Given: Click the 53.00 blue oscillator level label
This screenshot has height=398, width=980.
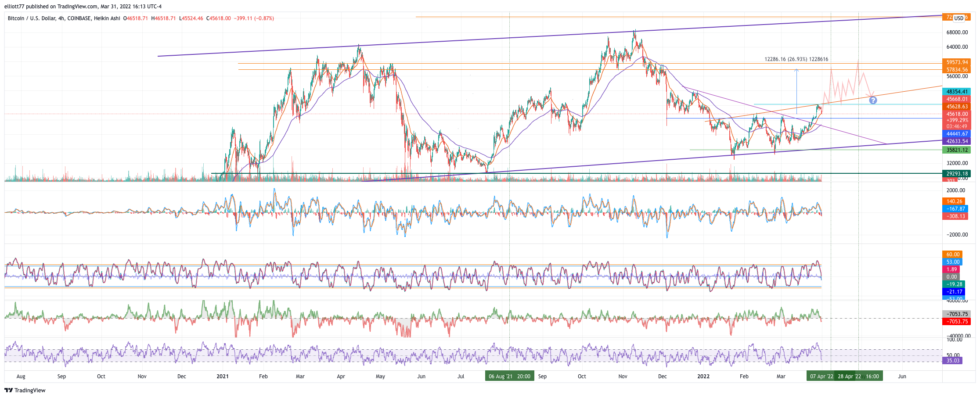Looking at the screenshot, I should (952, 262).
